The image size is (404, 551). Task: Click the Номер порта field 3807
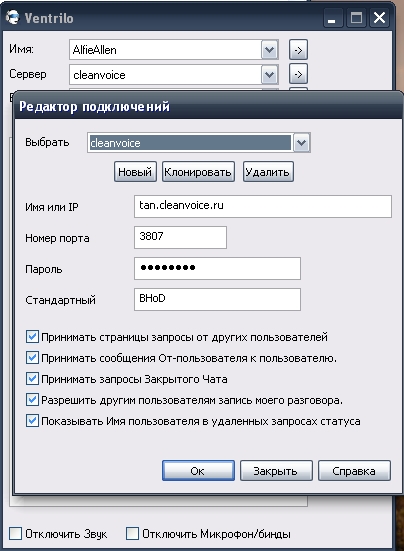[180, 237]
